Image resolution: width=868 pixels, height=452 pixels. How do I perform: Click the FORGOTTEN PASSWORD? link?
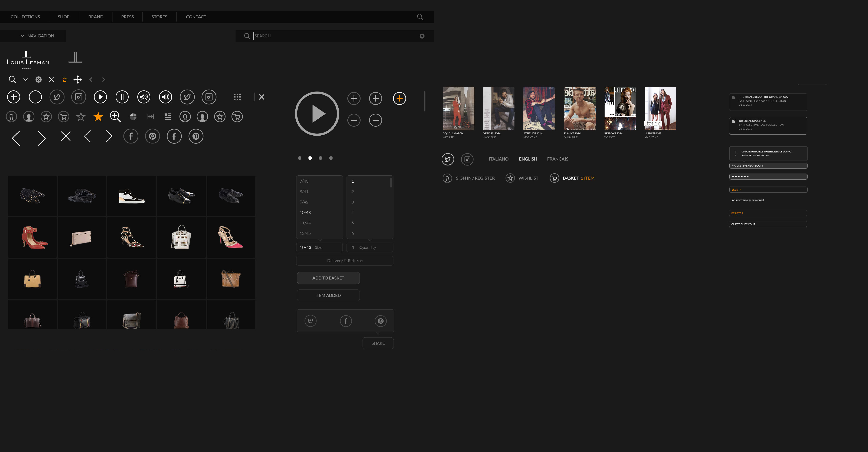(748, 200)
